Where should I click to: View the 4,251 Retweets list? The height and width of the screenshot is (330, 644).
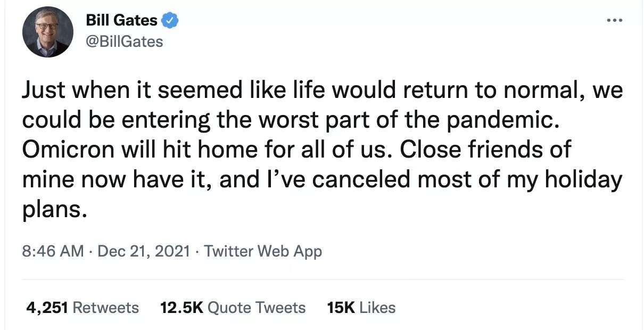pos(82,308)
